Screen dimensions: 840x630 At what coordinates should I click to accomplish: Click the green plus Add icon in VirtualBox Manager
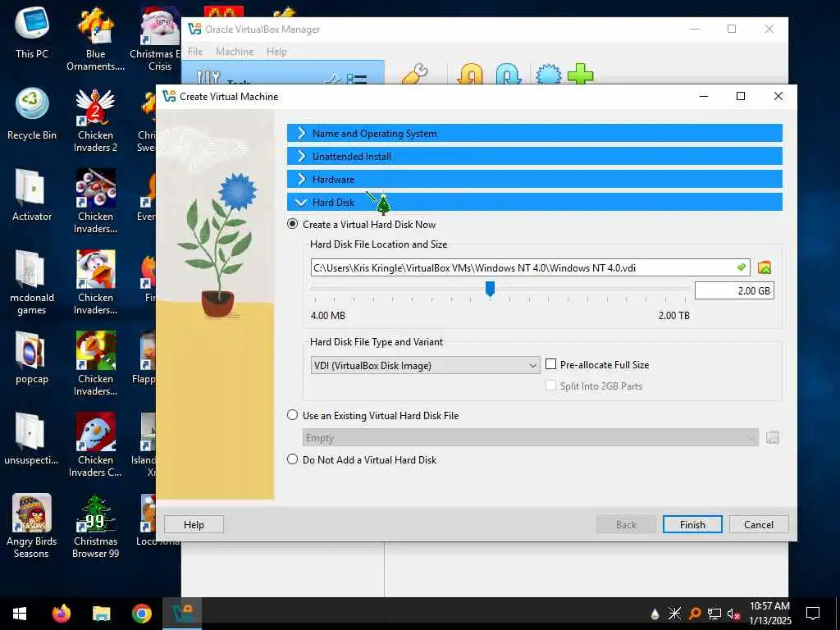580,74
